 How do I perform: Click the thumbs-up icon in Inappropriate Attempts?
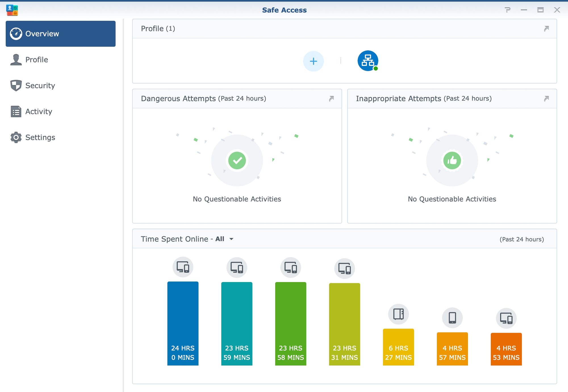pos(452,160)
